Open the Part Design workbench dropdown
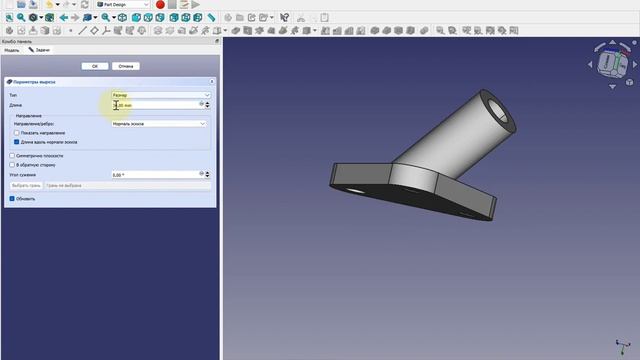640x360 pixels. point(123,4)
